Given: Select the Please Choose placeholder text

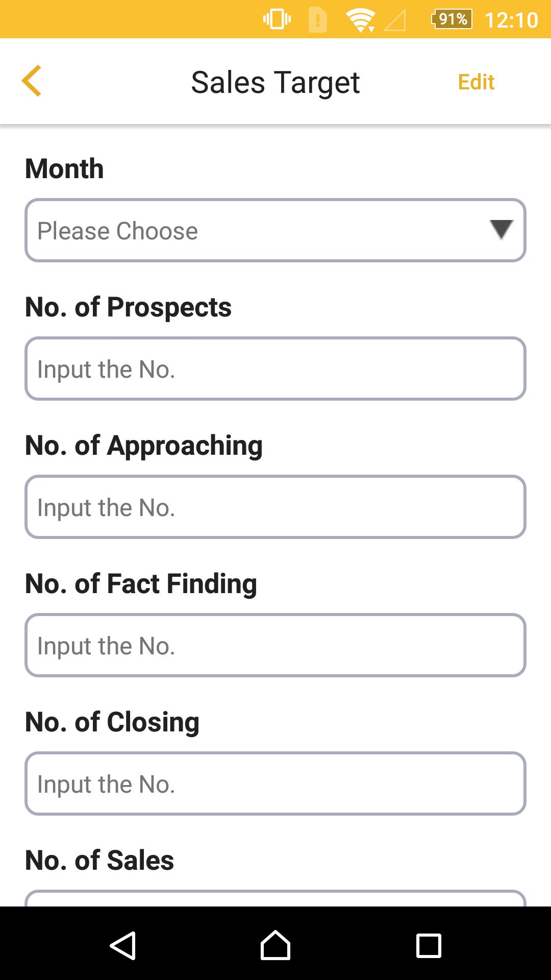Looking at the screenshot, I should click(x=117, y=231).
